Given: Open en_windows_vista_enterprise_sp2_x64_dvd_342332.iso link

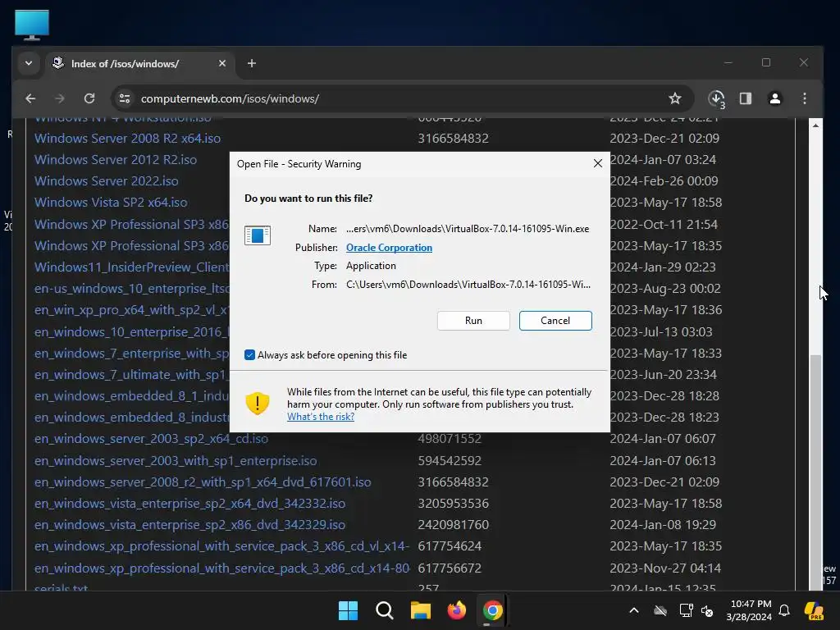Looking at the screenshot, I should pyautogui.click(x=189, y=504).
